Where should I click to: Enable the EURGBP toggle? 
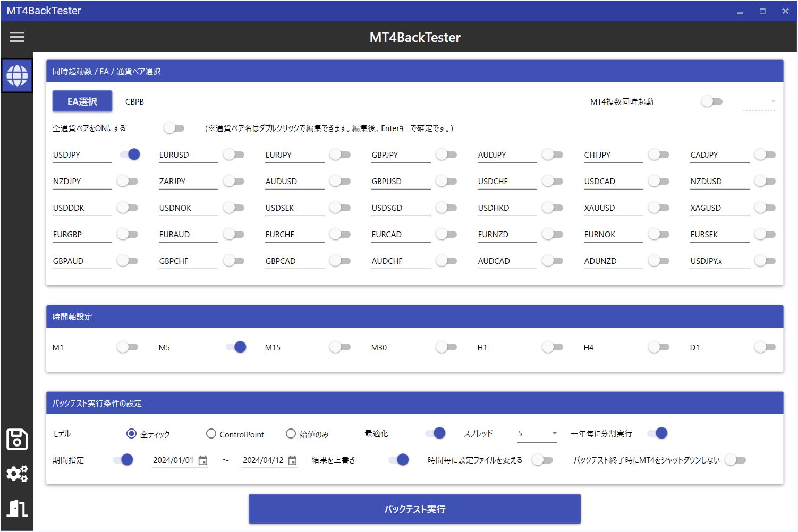click(128, 234)
